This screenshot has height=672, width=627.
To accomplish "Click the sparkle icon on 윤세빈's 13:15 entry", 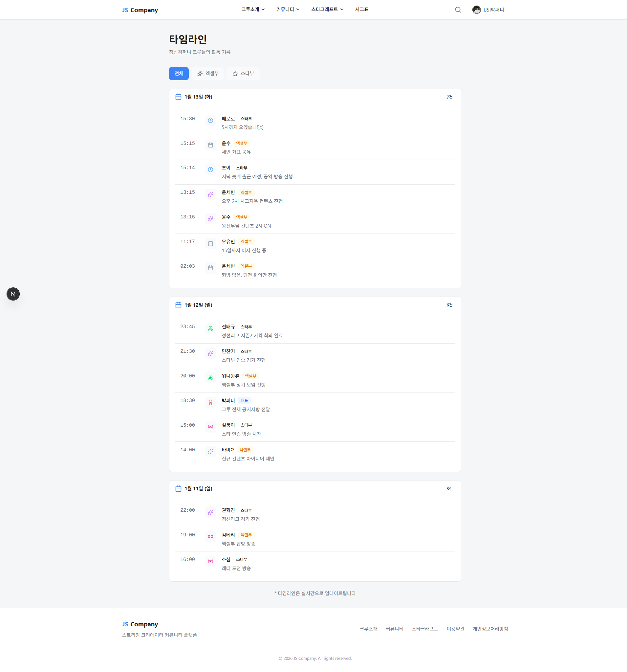I will coord(210,194).
